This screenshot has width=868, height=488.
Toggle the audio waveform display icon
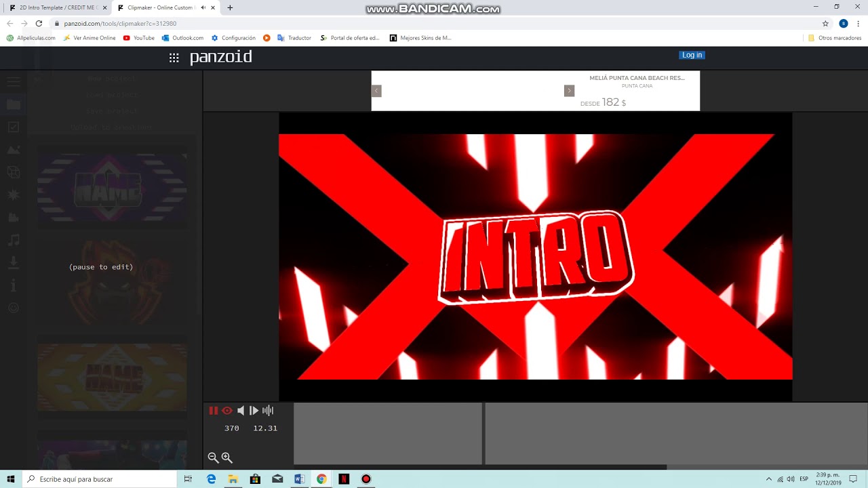click(x=268, y=411)
